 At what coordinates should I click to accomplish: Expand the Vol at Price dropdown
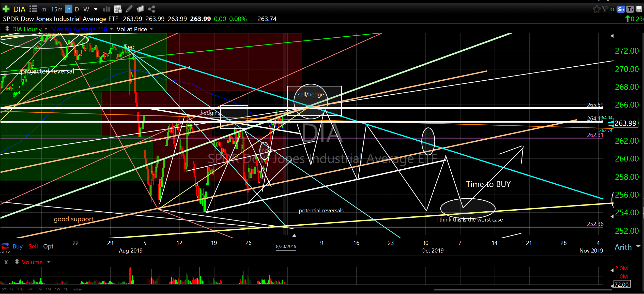[x=151, y=29]
